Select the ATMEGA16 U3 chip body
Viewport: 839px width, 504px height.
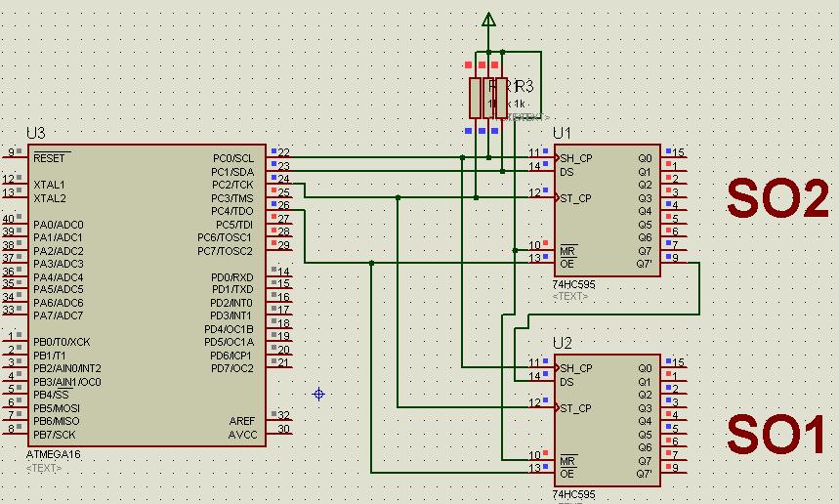tap(147, 295)
